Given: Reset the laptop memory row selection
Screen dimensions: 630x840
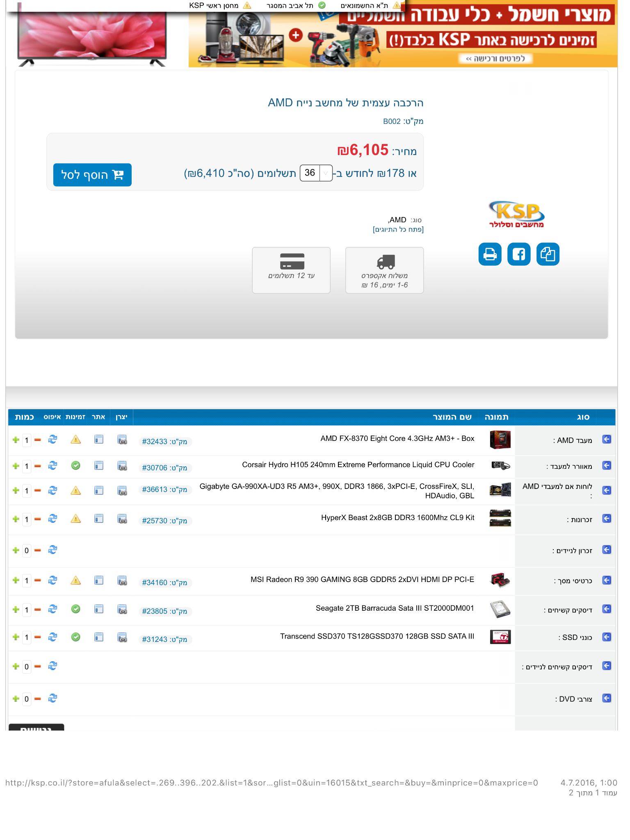Looking at the screenshot, I should pyautogui.click(x=52, y=550).
